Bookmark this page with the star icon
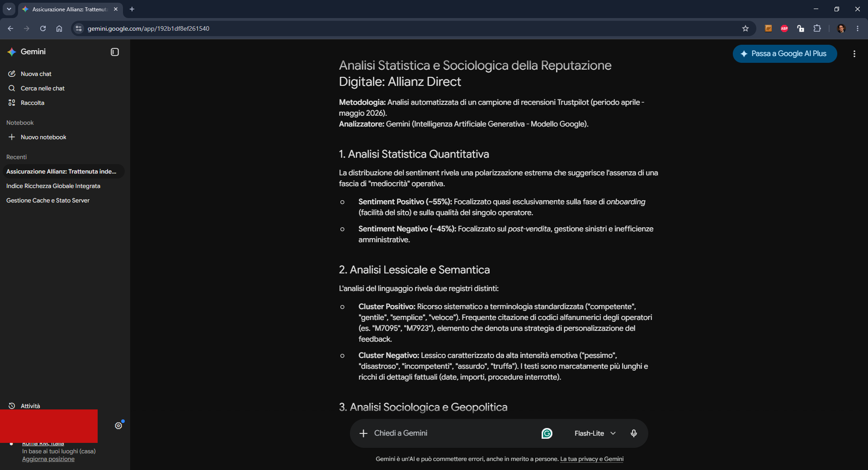 pyautogui.click(x=745, y=28)
